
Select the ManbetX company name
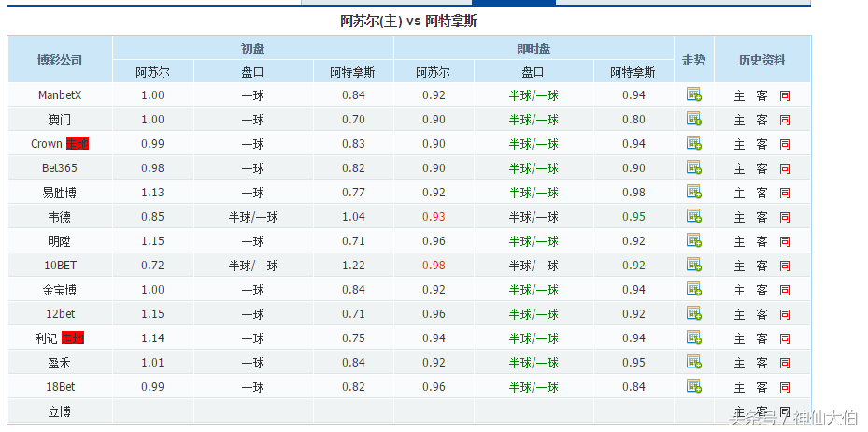60,95
